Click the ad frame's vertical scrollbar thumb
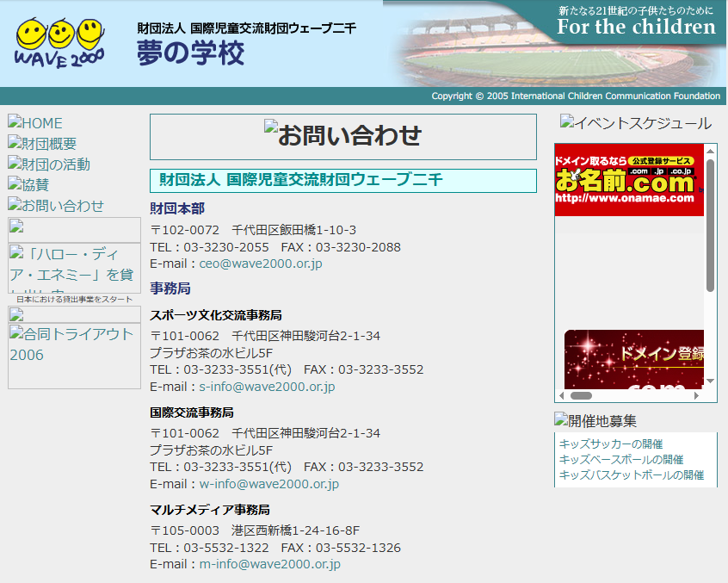 coord(710,224)
